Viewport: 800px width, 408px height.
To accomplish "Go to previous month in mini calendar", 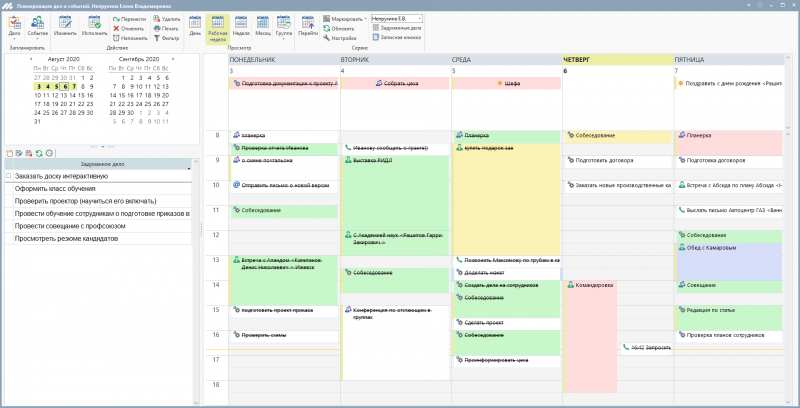I will (32, 60).
